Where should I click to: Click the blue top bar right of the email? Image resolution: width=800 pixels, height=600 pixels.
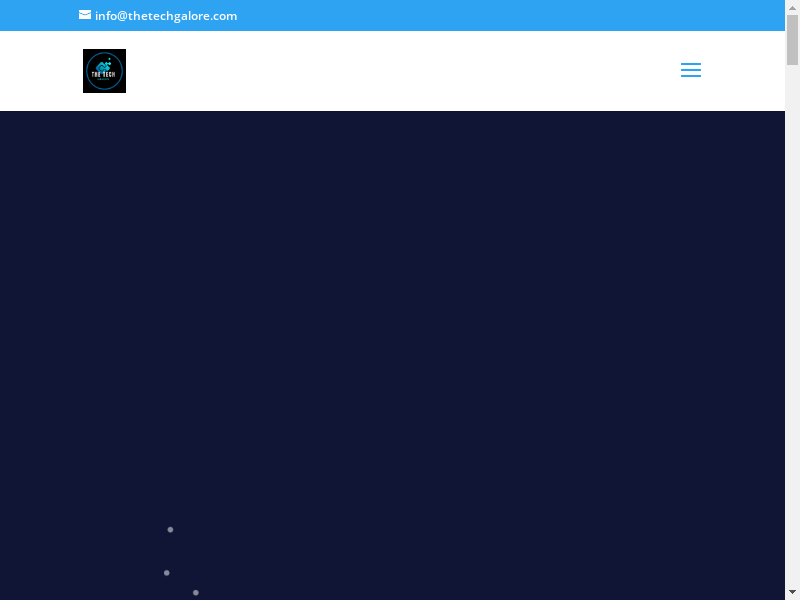pyautogui.click(x=500, y=15)
